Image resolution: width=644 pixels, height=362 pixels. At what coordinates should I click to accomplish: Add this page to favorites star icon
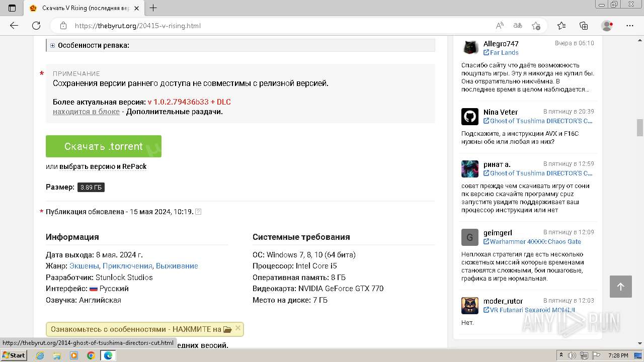click(536, 26)
